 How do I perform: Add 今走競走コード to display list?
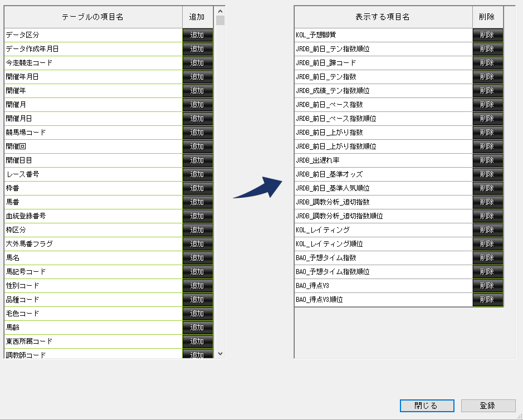coord(198,63)
